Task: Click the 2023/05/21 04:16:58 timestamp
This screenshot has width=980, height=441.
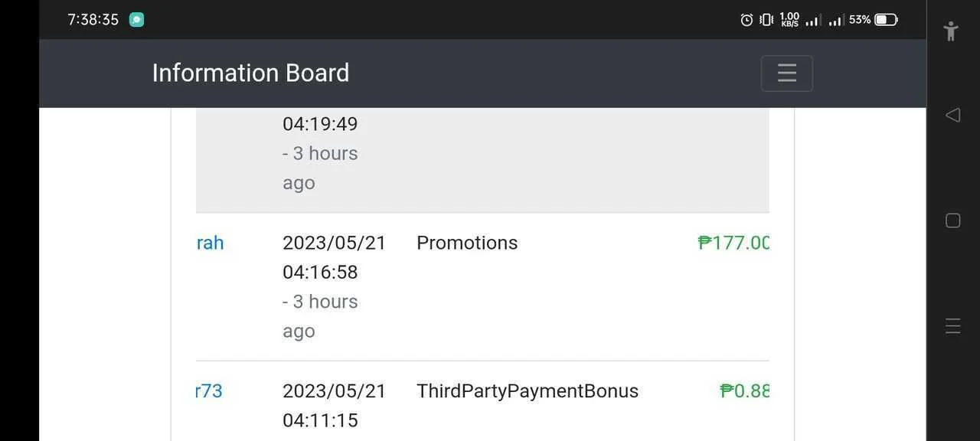Action: (335, 257)
